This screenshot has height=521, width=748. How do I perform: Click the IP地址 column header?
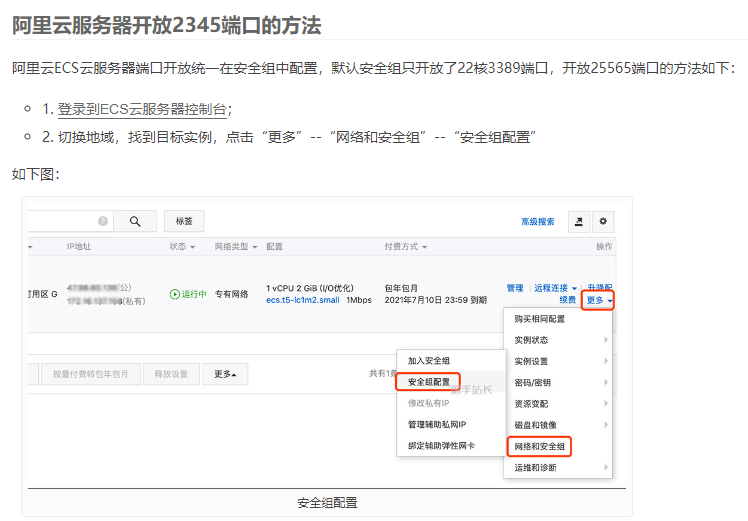pyautogui.click(x=79, y=247)
